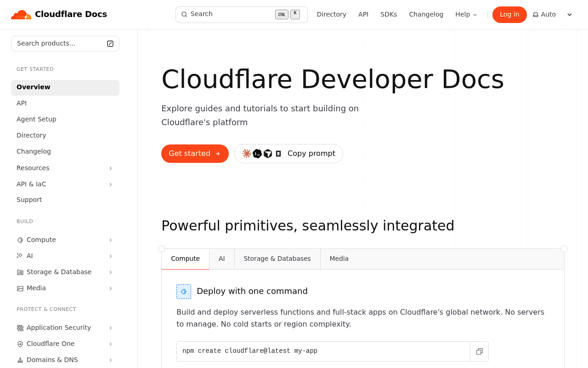Open the Help dropdown menu
The height and width of the screenshot is (368, 588).
point(466,15)
